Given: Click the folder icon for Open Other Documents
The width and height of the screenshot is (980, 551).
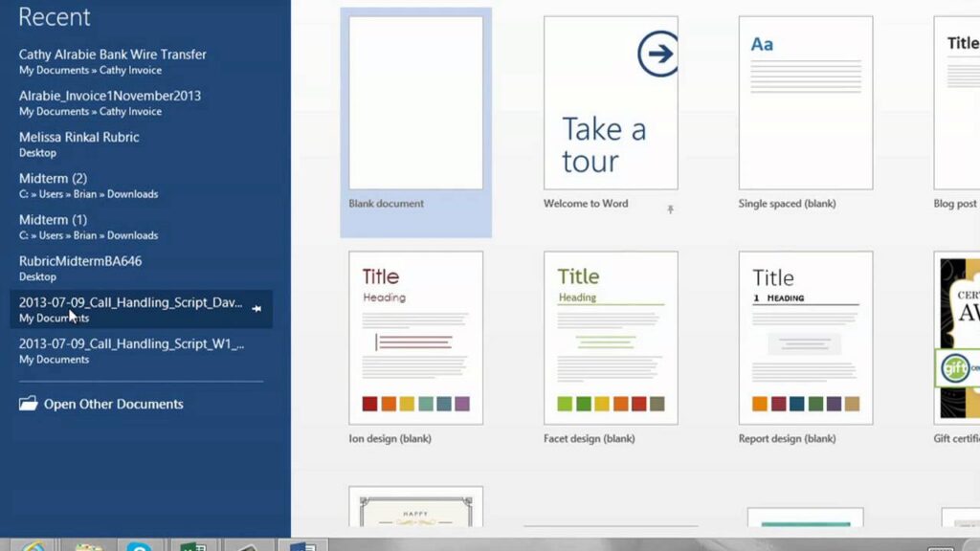Looking at the screenshot, I should [x=28, y=404].
